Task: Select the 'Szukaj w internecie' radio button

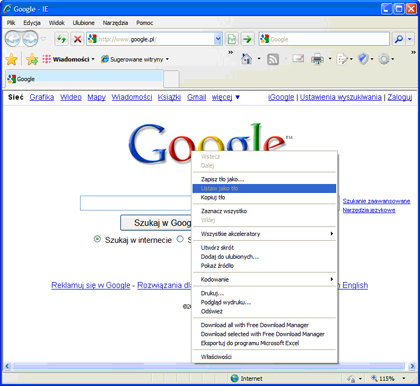Action: coord(97,239)
